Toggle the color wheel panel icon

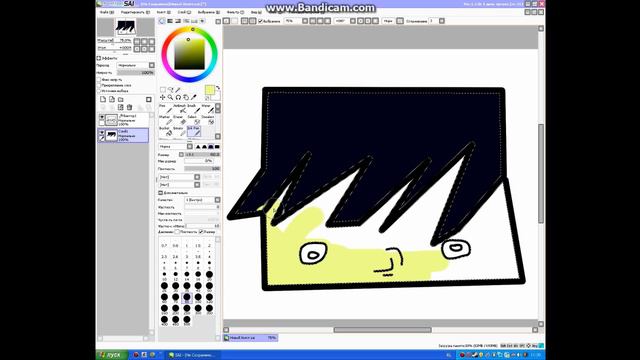click(162, 21)
